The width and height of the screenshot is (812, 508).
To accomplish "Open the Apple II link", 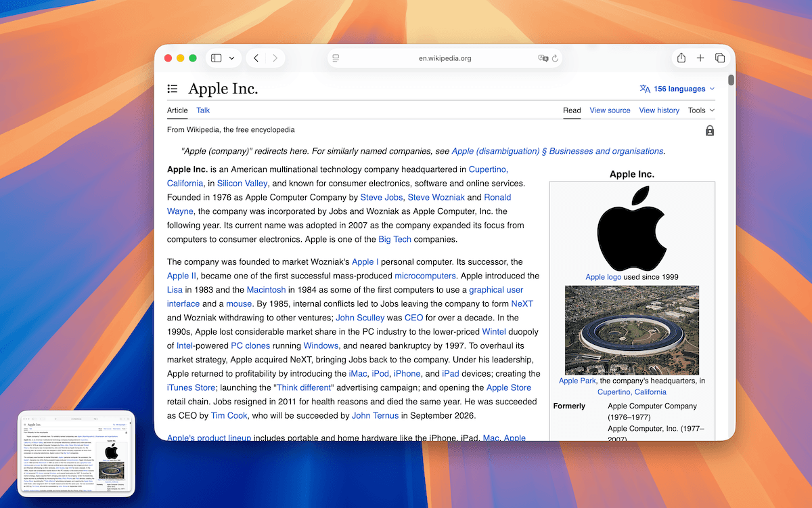I will click(181, 276).
